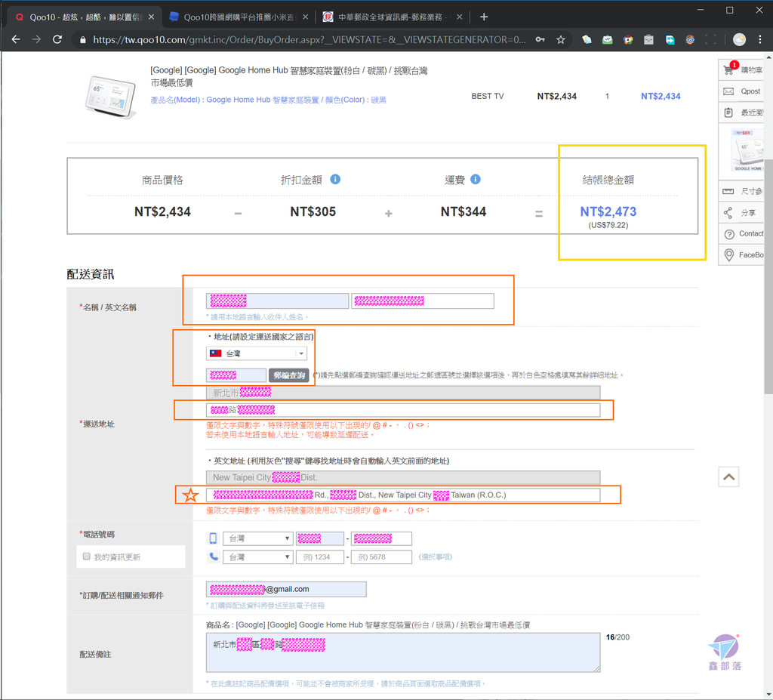Open recently viewed clipboard icon
Image resolution: width=773 pixels, height=700 pixels.
pyautogui.click(x=728, y=113)
